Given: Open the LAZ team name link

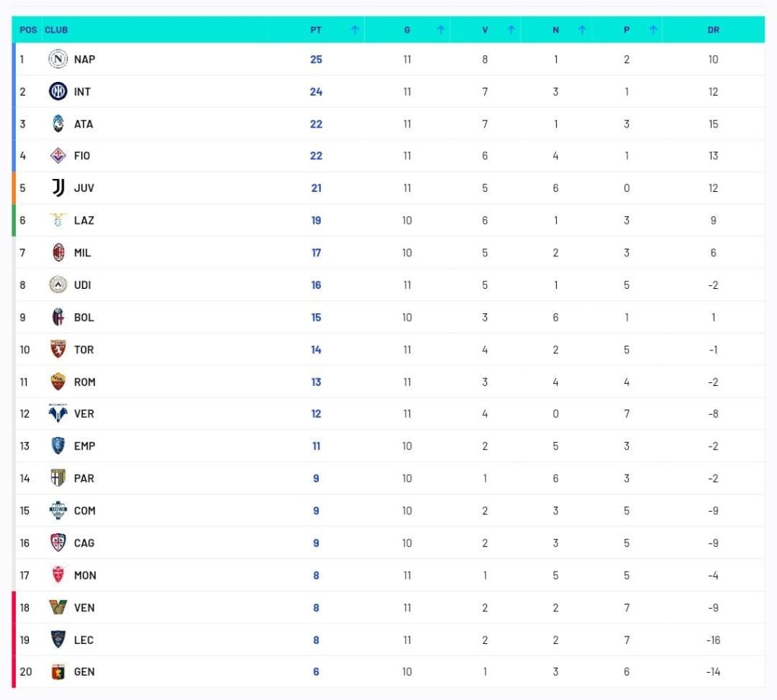Looking at the screenshot, I should click(x=83, y=221).
